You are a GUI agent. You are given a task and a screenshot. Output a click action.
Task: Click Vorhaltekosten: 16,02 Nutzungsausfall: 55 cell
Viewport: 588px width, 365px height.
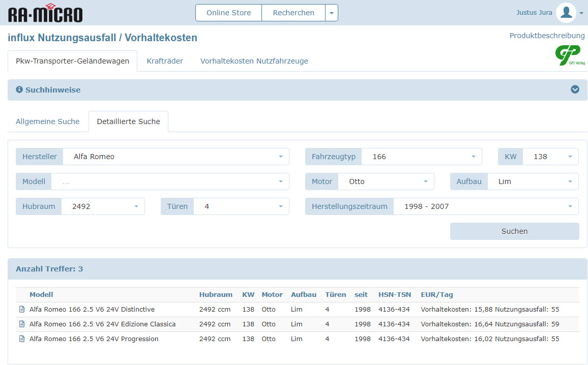[490, 339]
